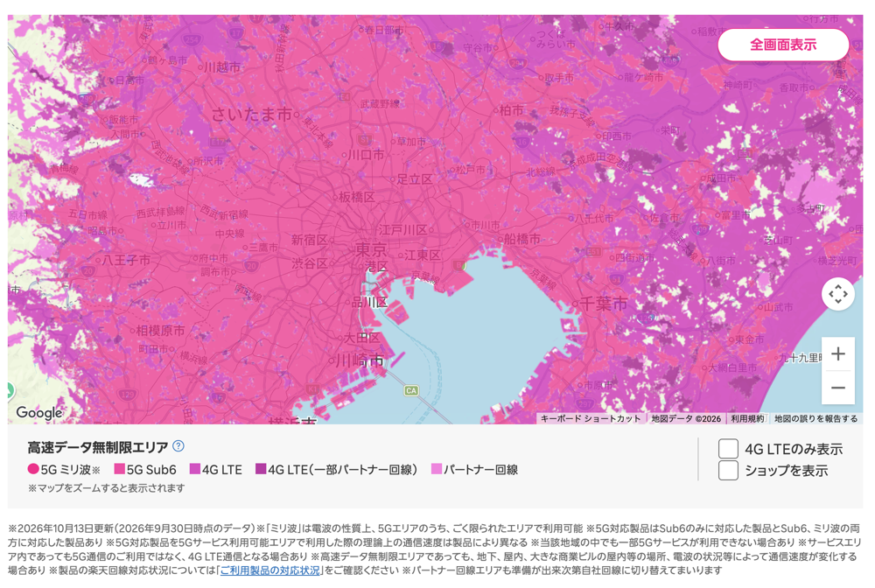Open the 利用規約 map link

click(x=747, y=418)
